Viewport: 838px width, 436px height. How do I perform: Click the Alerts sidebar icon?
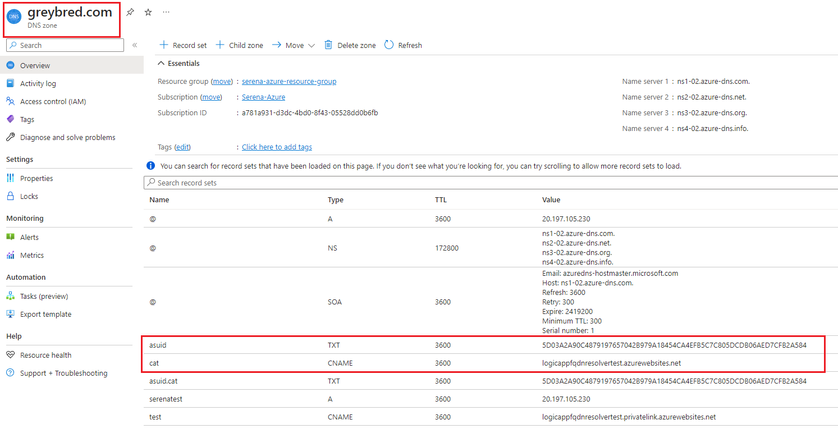click(10, 237)
